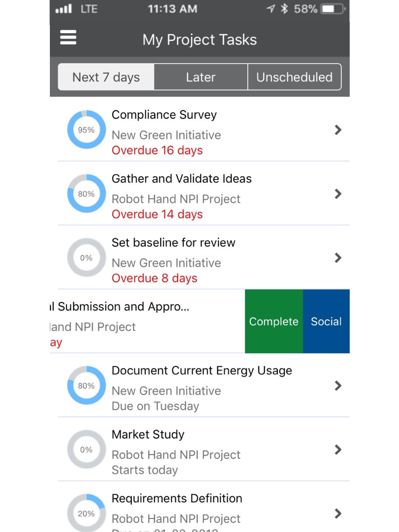Tap the 95% progress ring for Compliance Survey
This screenshot has width=399, height=532.
[87, 130]
